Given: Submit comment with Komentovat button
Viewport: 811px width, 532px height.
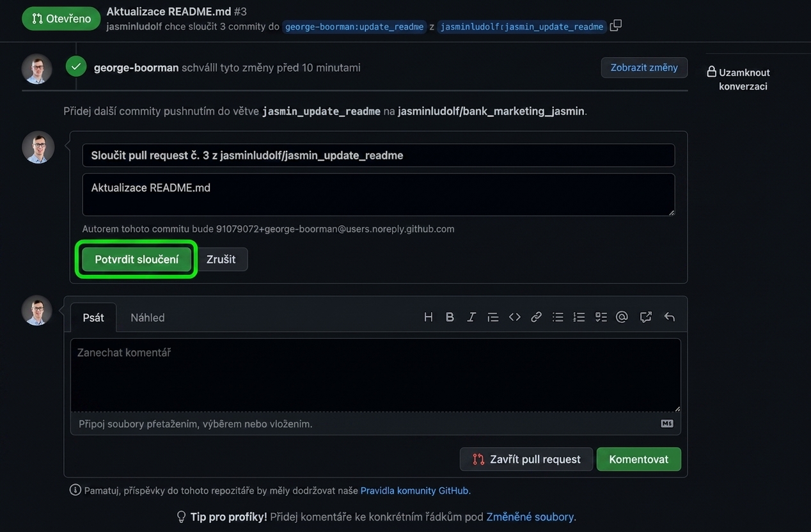Looking at the screenshot, I should 639,459.
